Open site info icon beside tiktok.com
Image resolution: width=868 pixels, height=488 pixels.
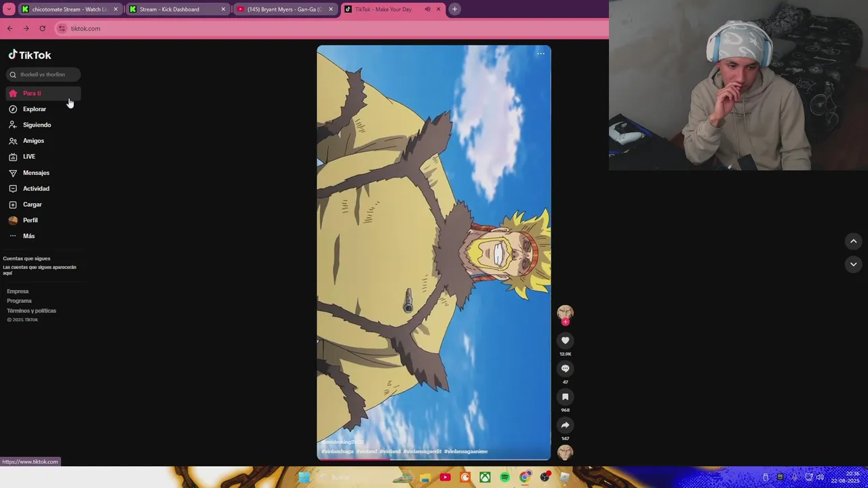coord(62,28)
